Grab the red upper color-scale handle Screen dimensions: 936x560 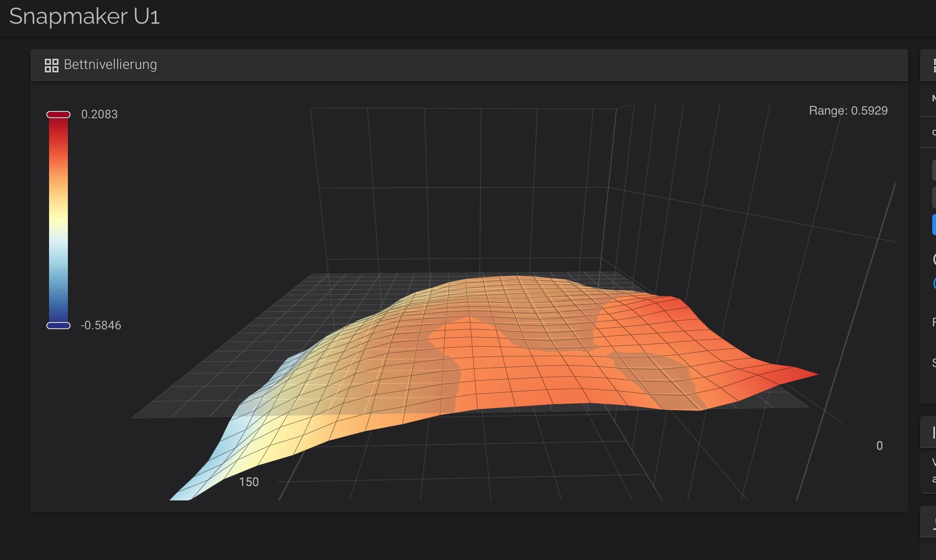58,115
